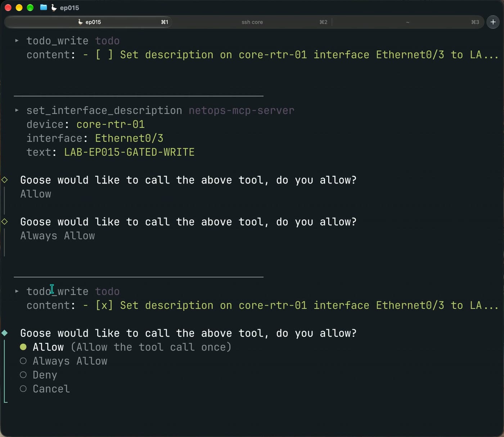504x437 pixels.
Task: Switch to the ep015 tab
Action: (x=89, y=22)
